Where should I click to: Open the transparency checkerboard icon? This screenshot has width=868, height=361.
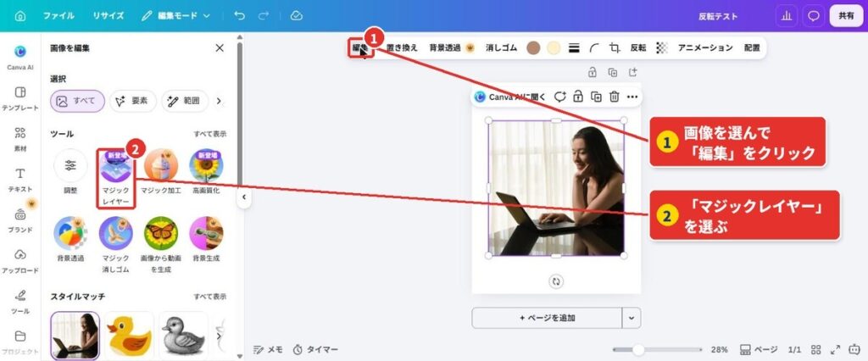tap(661, 48)
